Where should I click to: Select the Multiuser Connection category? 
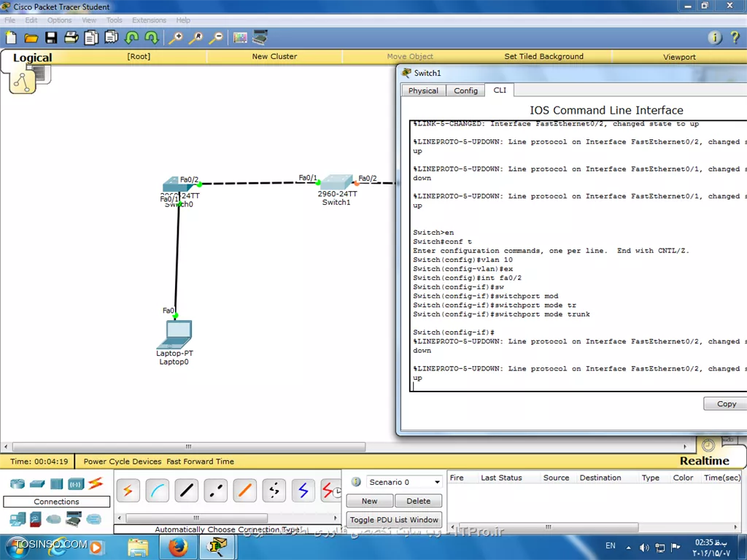(x=94, y=519)
